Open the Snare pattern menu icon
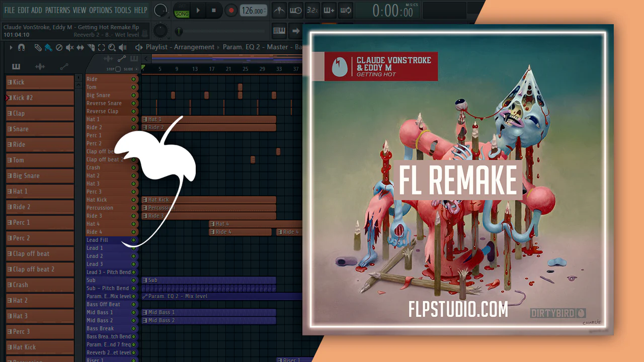Image resolution: width=644 pixels, height=362 pixels. (x=10, y=129)
